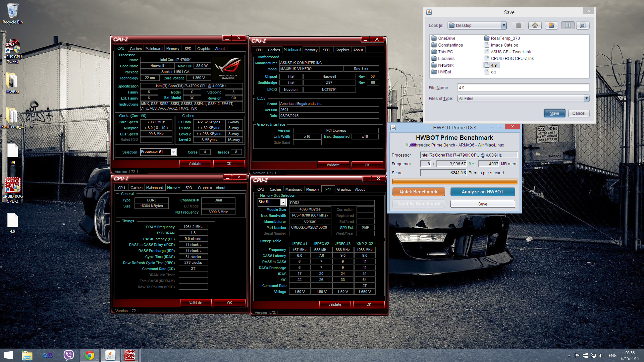Open the HWBot desktop folder icon
The height and width of the screenshot is (362, 644).
coord(13,83)
